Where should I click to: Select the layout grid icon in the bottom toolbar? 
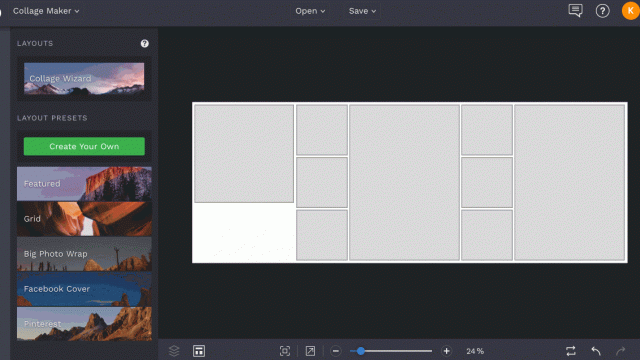click(x=199, y=351)
